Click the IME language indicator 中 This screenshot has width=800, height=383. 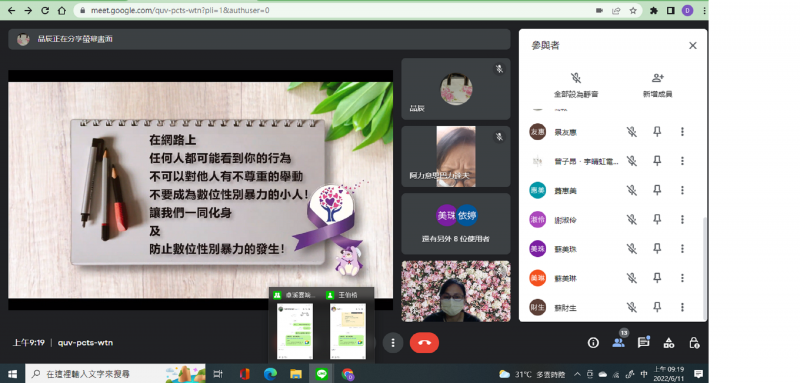(644, 374)
